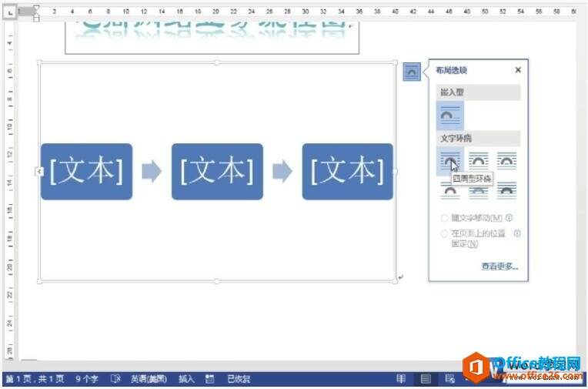Viewport: 588px width, 389px height.
Task: Open the 查看更多 link
Action: pos(499,267)
